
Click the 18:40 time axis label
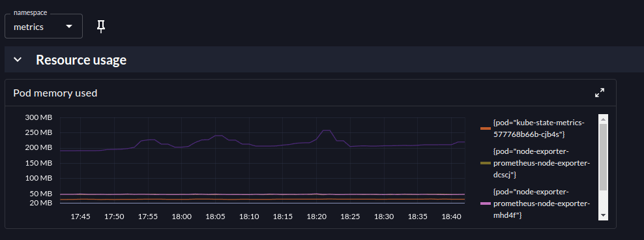451,216
